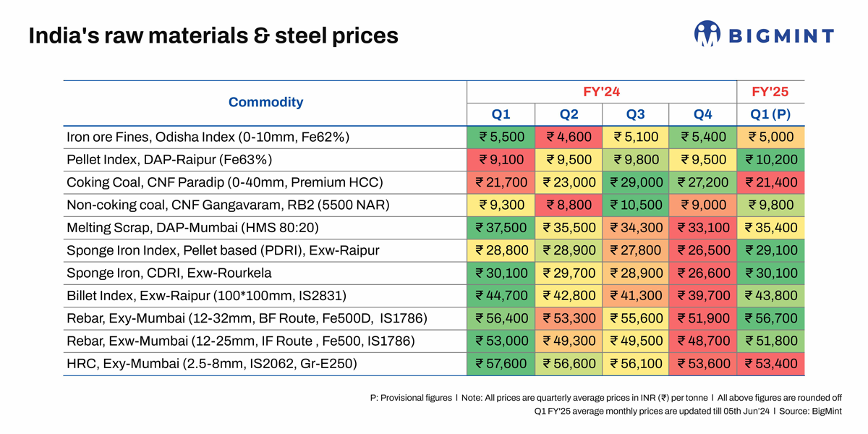Click the Melting Scrap, DAP-Mumbai row label

(192, 228)
